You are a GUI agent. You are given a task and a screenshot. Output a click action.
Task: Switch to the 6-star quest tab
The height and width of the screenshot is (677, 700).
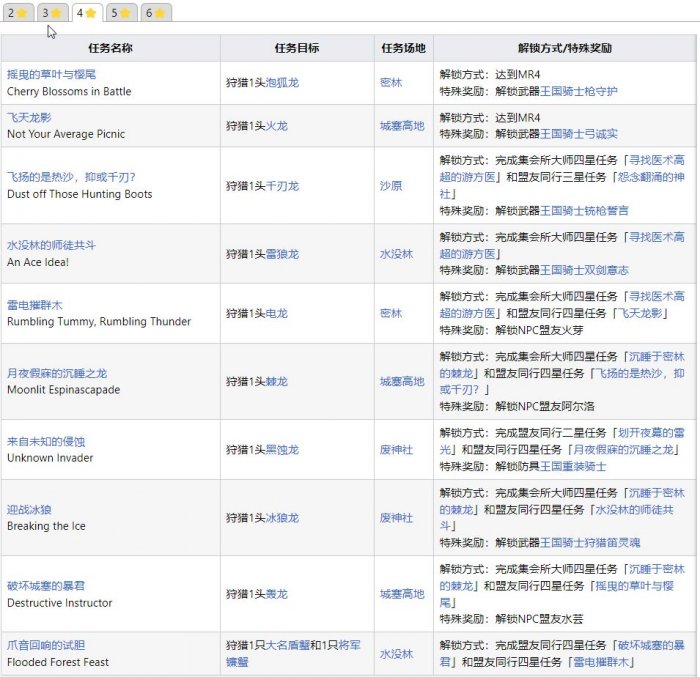coord(155,13)
